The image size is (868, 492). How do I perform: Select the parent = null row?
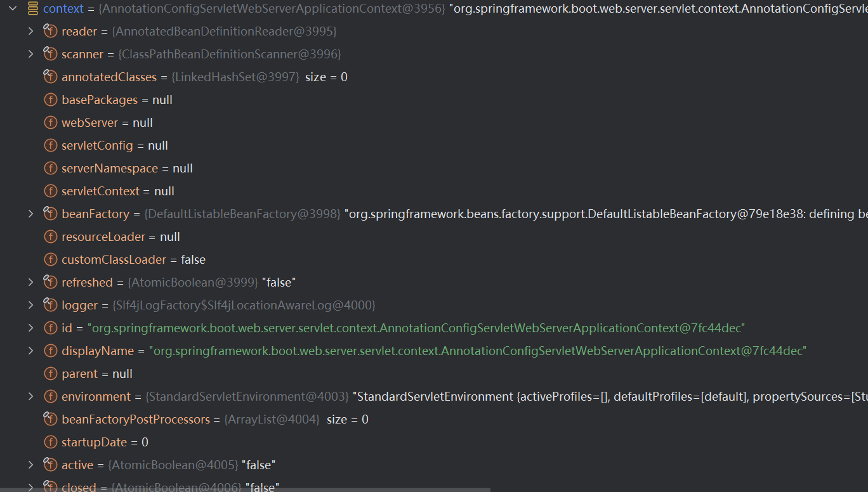pyautogui.click(x=96, y=373)
